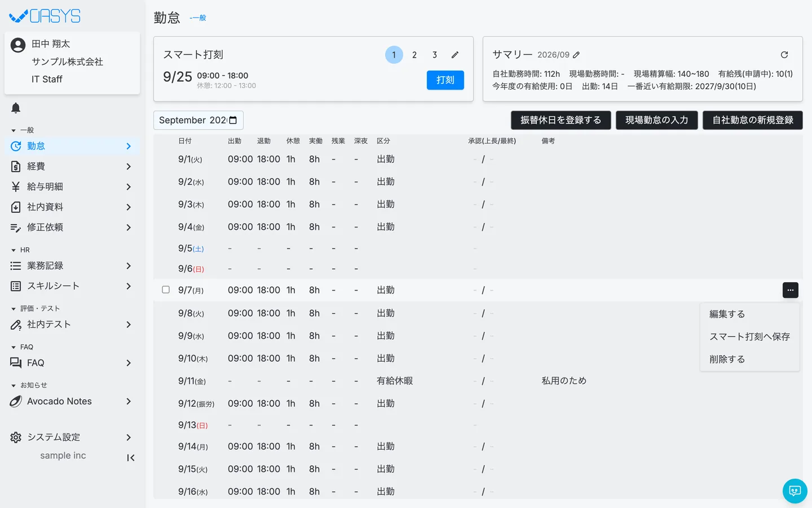Choose 削除する in the row menu
The width and height of the screenshot is (812, 508).
[749, 359]
